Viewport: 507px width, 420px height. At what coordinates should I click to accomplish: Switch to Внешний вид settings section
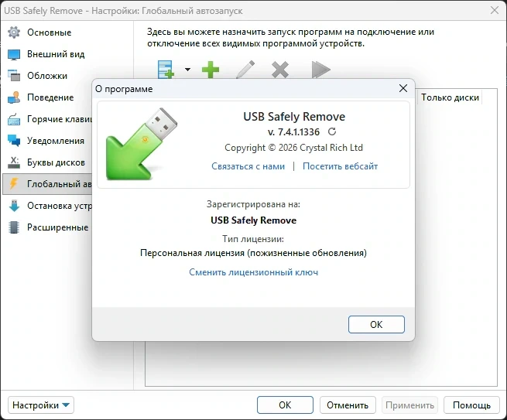pos(56,54)
